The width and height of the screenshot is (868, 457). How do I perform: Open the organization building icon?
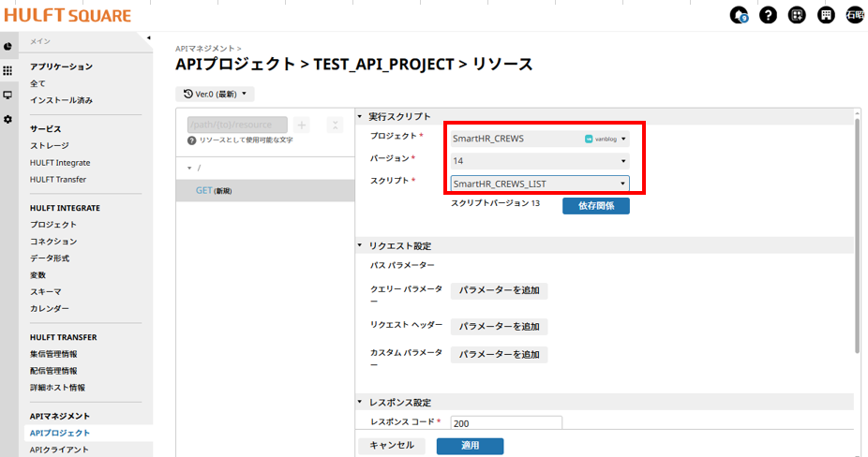point(826,15)
